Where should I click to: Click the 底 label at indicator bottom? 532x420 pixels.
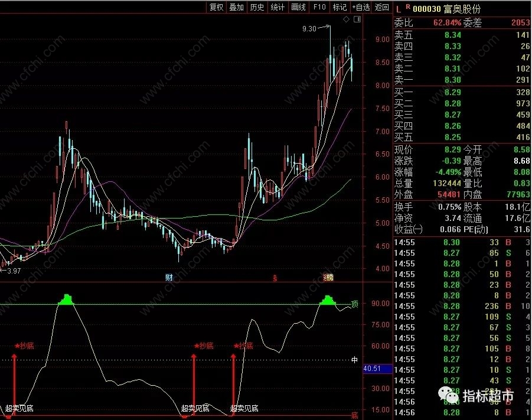[354, 416]
